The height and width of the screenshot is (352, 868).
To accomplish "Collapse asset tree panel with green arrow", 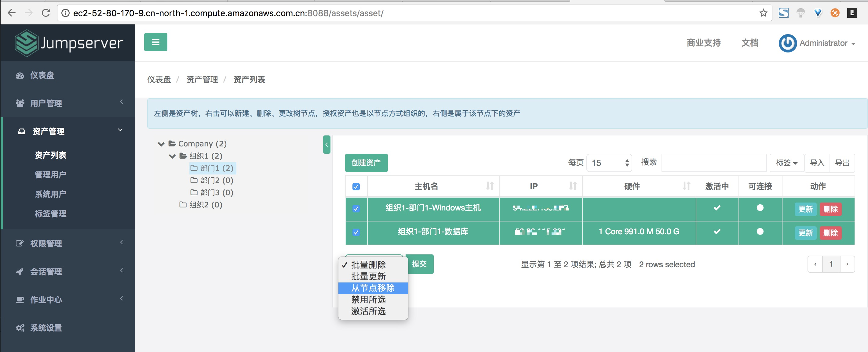I will tap(326, 145).
